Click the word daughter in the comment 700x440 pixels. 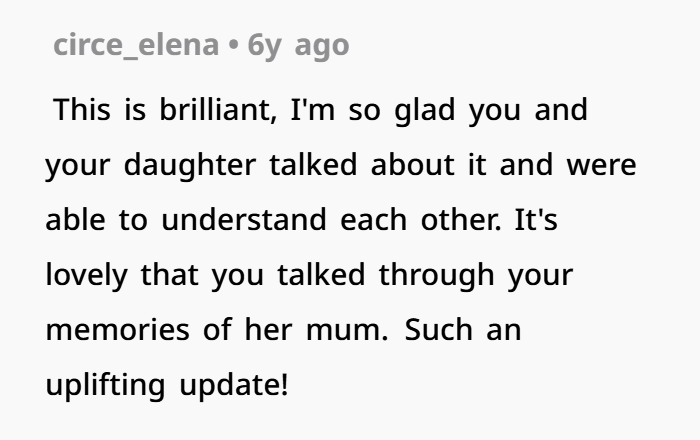click(x=190, y=166)
